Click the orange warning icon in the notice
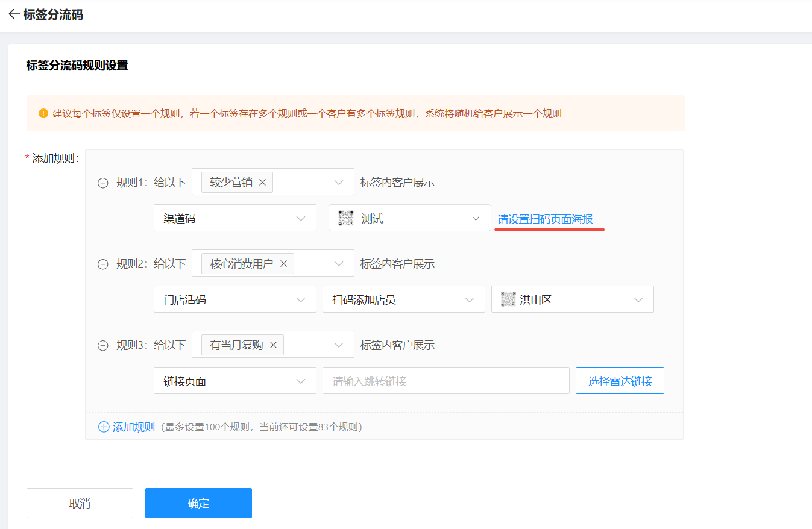 43,113
